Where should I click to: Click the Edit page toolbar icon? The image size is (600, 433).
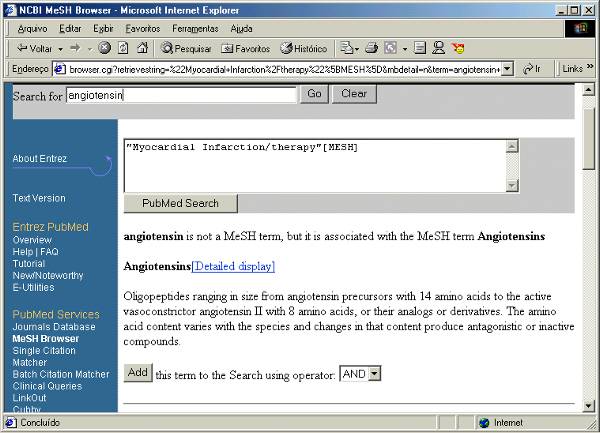pyautogui.click(x=390, y=48)
